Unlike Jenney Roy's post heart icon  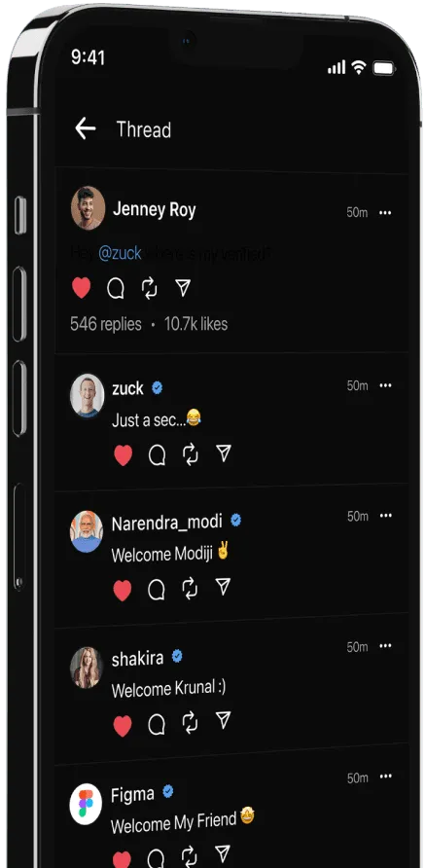tap(82, 288)
